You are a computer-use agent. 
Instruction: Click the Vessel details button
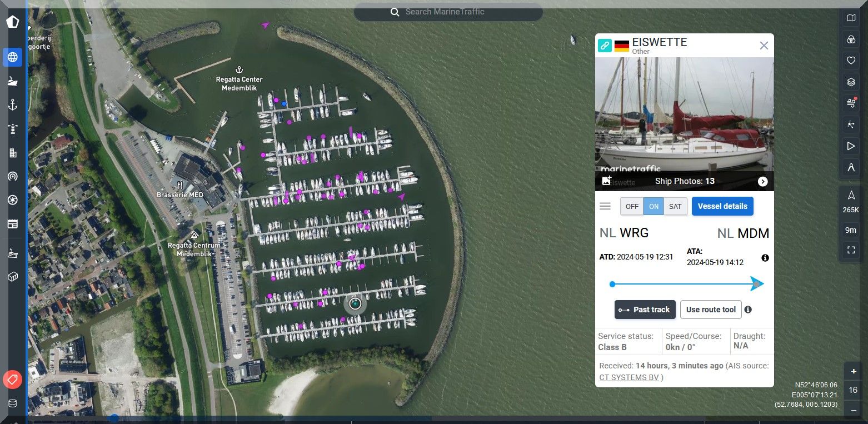[722, 206]
